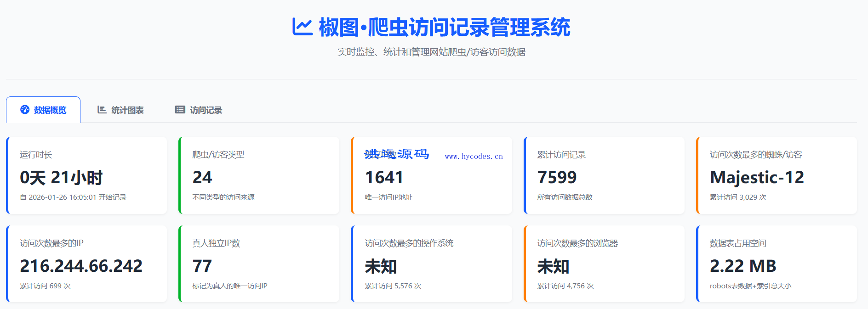
Task: Click the note 不同类型的访问来源
Action: tap(223, 197)
